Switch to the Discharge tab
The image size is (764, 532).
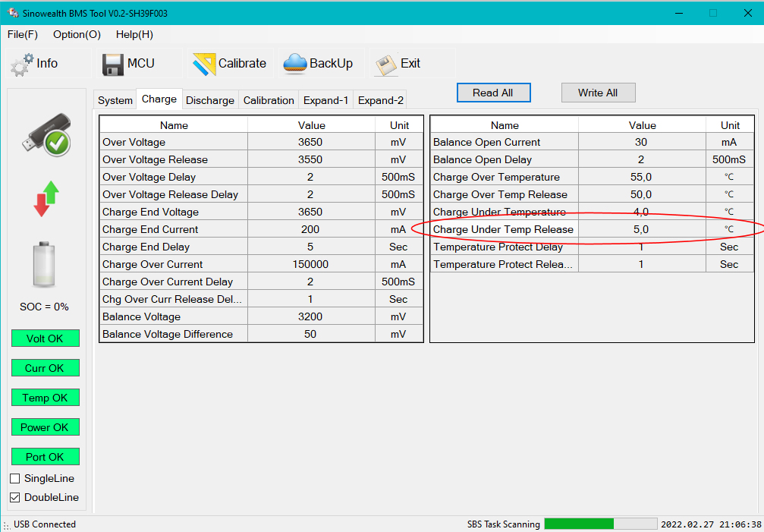[x=209, y=100]
